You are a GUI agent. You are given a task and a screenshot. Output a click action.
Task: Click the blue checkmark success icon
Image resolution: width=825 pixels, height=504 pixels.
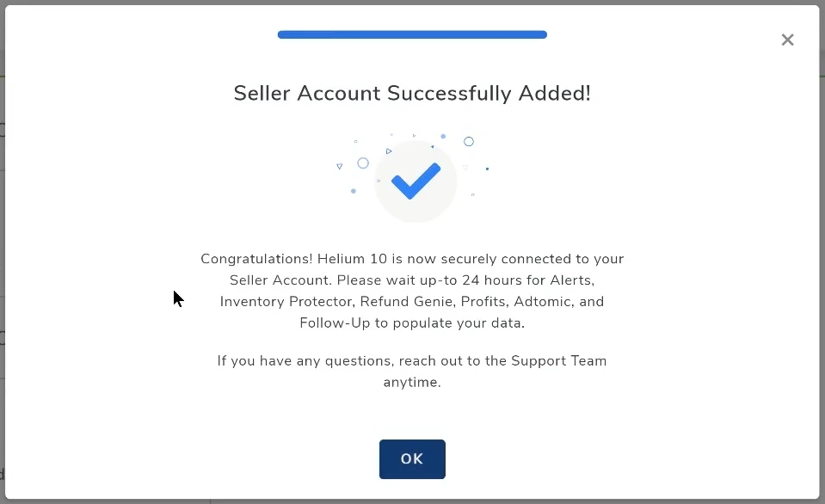coord(416,181)
